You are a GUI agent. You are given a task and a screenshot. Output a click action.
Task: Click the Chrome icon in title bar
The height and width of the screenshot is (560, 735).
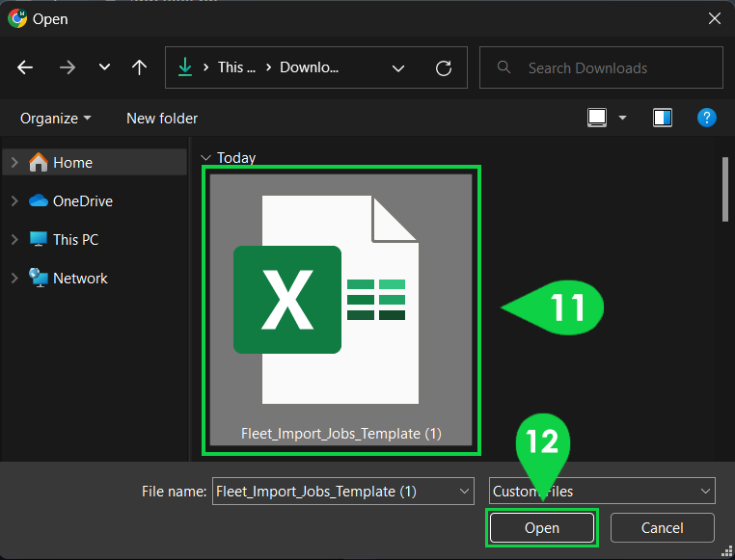[17, 18]
